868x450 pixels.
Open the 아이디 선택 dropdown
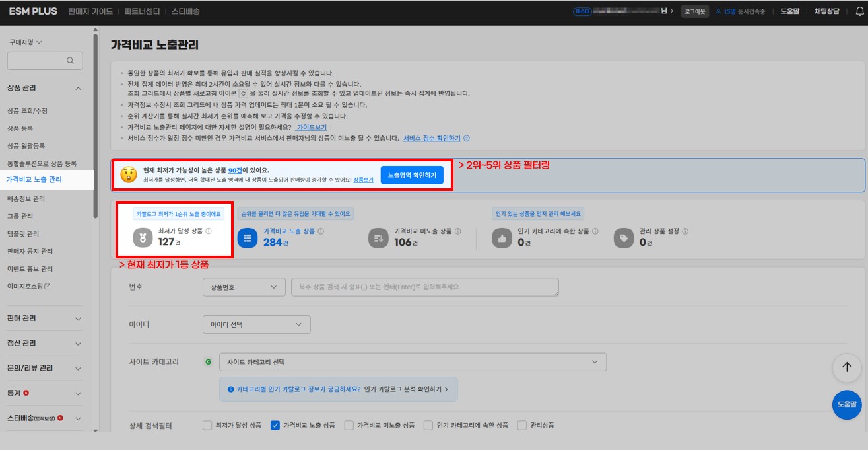tap(256, 324)
